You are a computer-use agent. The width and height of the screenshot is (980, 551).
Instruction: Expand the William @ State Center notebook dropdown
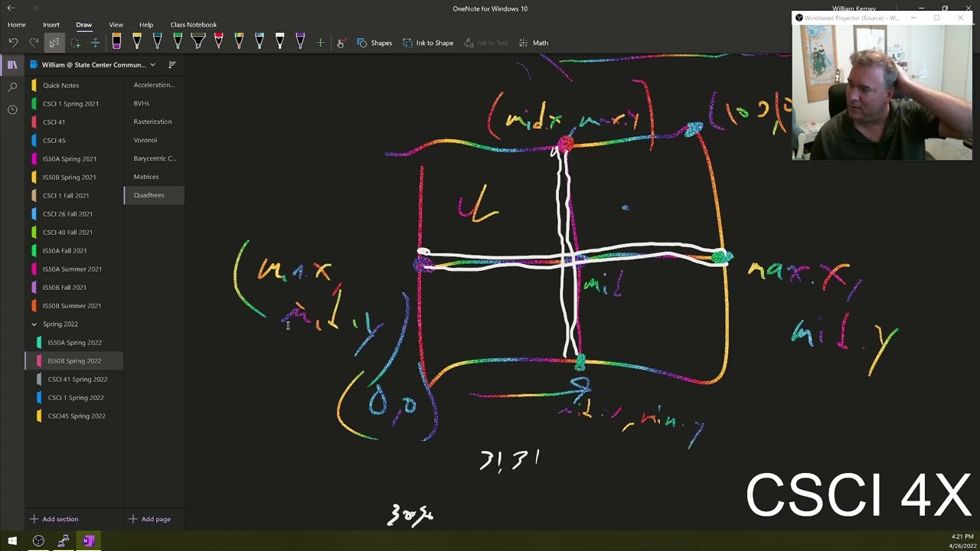point(152,65)
